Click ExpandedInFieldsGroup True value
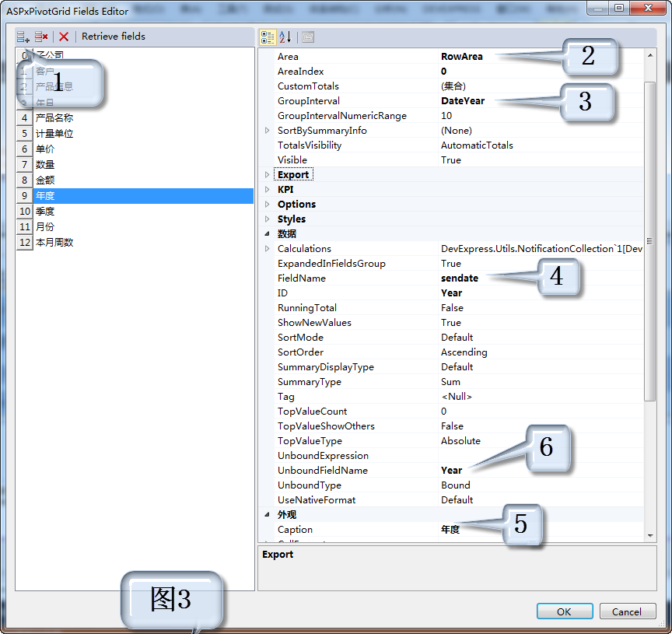The width and height of the screenshot is (672, 634). coord(451,263)
